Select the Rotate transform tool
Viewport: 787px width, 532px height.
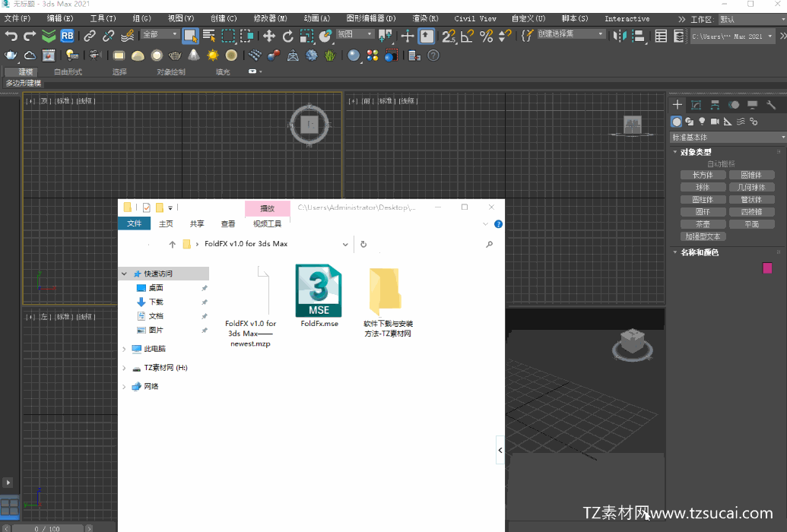click(x=287, y=36)
